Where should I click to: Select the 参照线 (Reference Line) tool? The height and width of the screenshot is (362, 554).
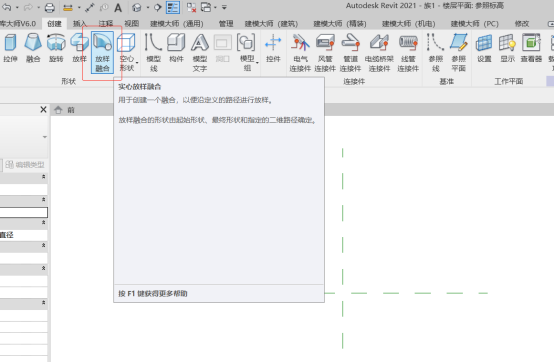click(x=435, y=52)
